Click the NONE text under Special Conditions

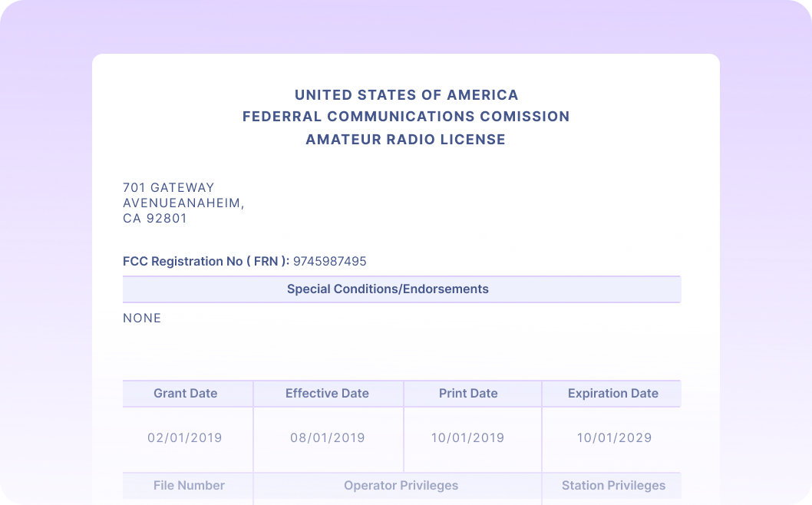pyautogui.click(x=142, y=318)
